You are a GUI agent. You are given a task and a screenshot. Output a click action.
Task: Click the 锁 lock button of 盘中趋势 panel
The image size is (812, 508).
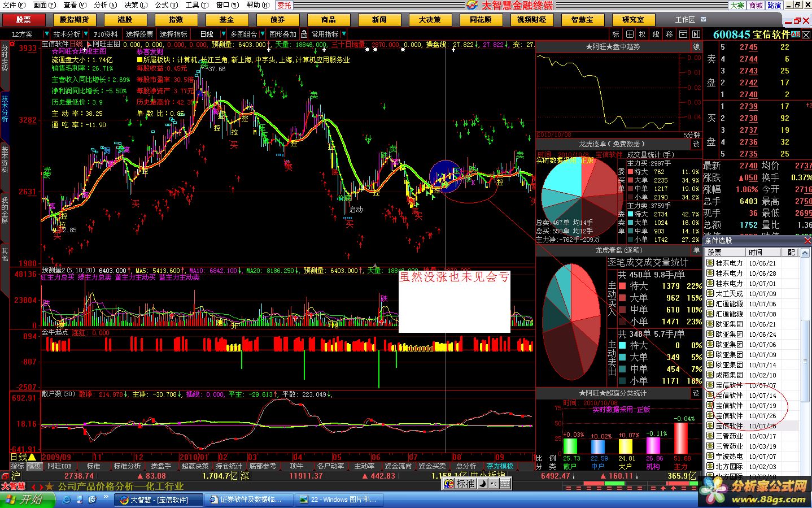(696, 47)
